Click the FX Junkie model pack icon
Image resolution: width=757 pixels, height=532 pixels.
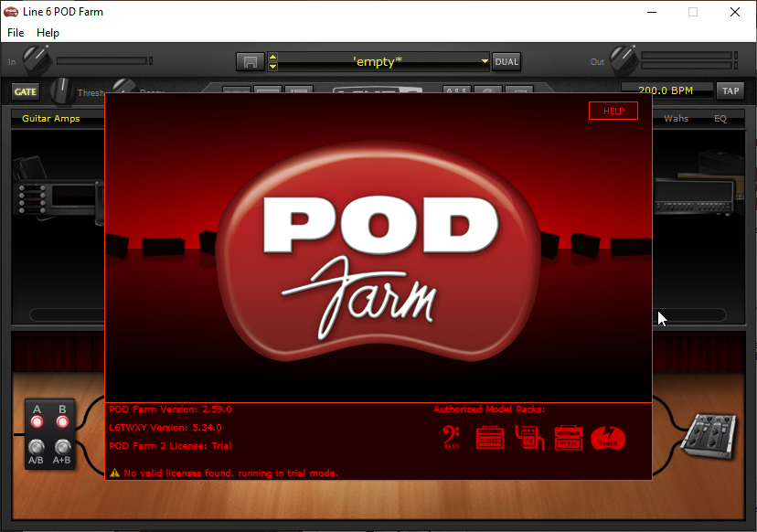(529, 438)
